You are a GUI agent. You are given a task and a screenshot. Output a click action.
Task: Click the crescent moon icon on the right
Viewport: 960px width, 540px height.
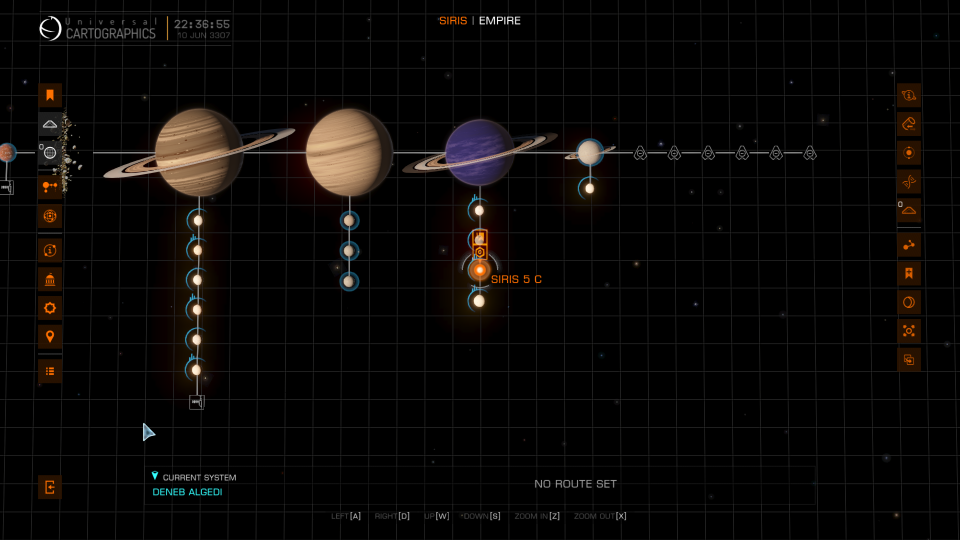[x=909, y=302]
